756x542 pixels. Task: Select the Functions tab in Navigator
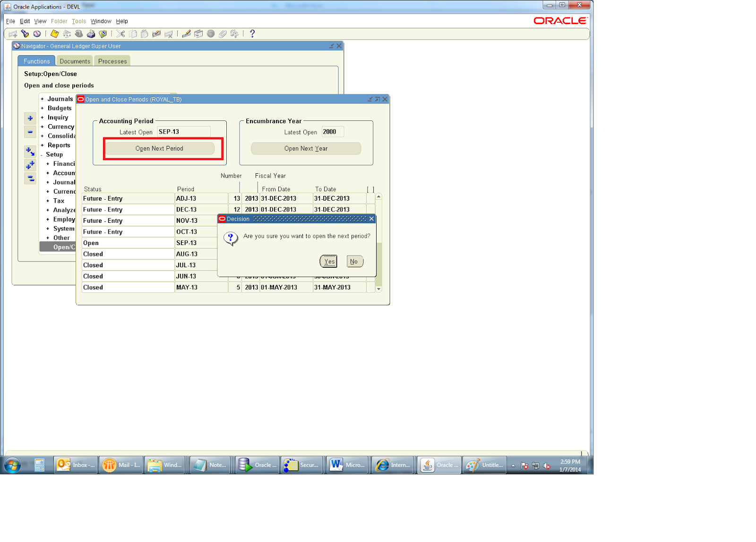(36, 61)
